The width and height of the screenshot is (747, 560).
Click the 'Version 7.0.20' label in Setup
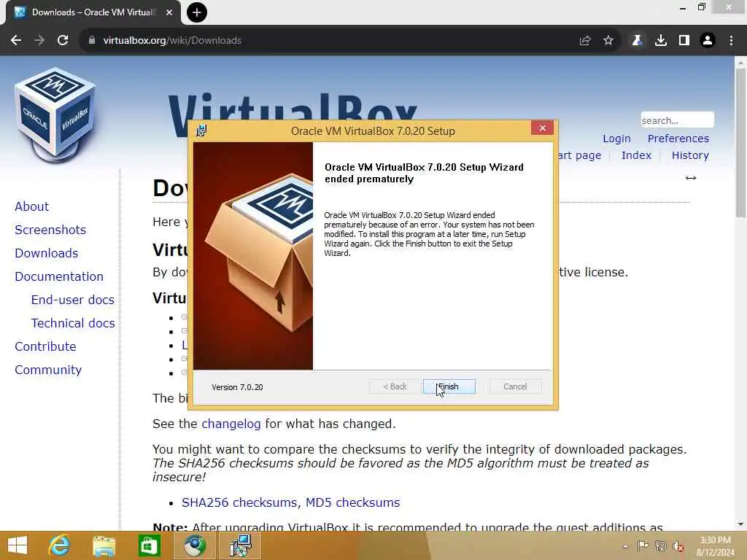[237, 387]
